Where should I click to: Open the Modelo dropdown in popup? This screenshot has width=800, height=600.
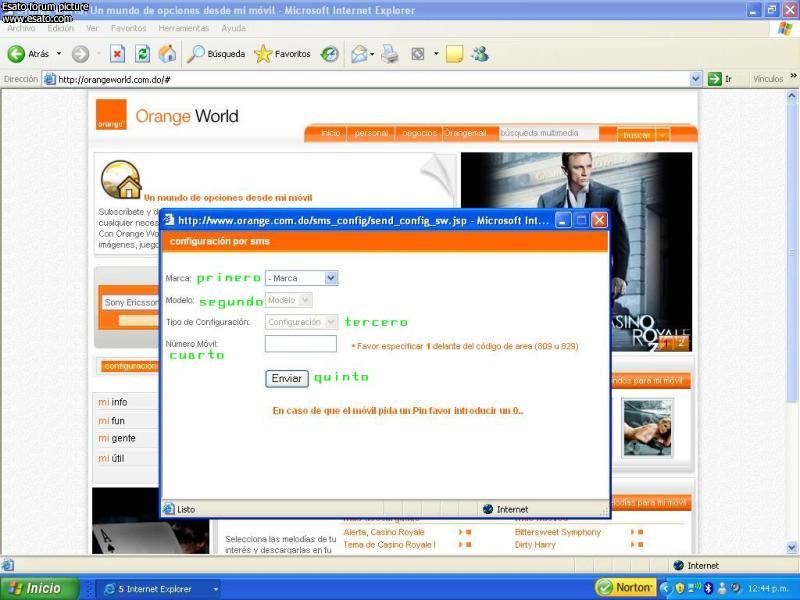[x=288, y=300]
